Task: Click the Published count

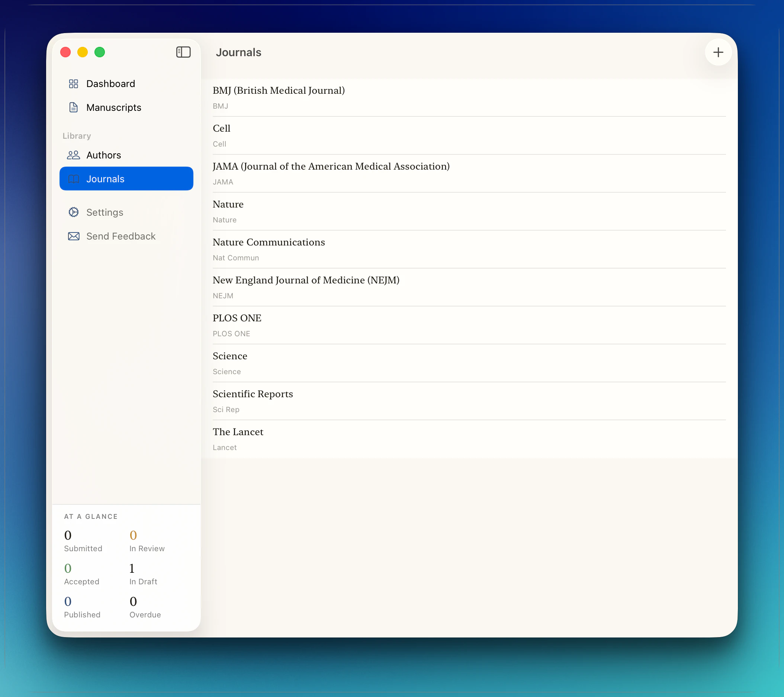Action: point(68,601)
